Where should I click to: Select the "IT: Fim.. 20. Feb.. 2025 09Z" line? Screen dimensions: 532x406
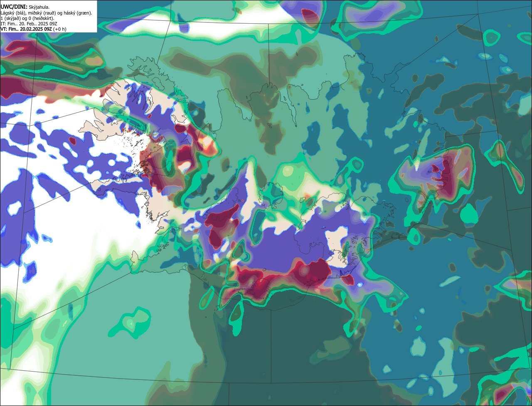click(29, 24)
